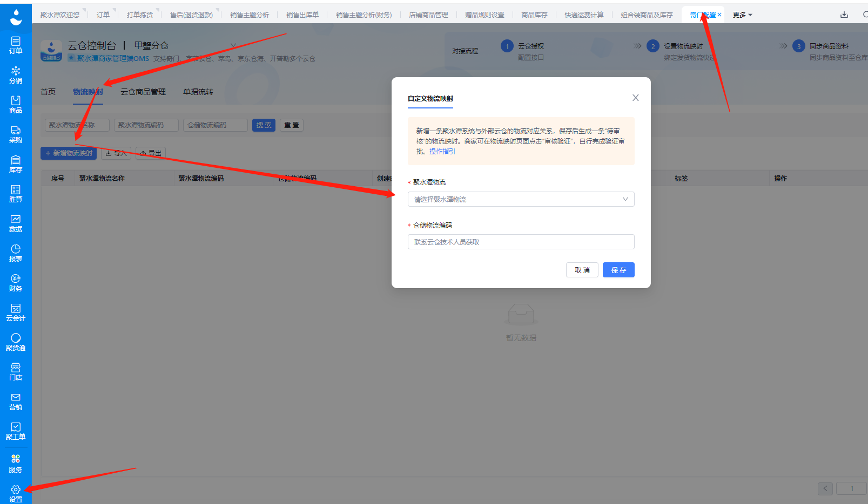Open the 聚水潭商家管理端OMS link

click(113, 58)
